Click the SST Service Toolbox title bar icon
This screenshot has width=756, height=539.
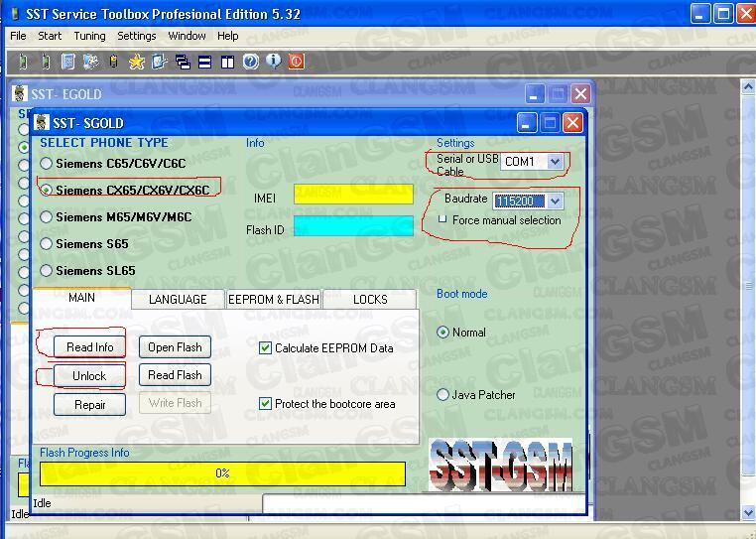click(x=15, y=14)
